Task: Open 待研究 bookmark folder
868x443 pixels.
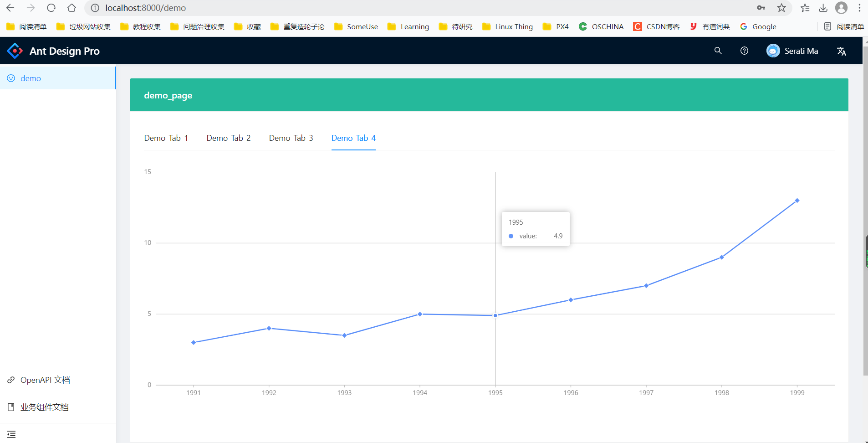Action: (x=455, y=26)
